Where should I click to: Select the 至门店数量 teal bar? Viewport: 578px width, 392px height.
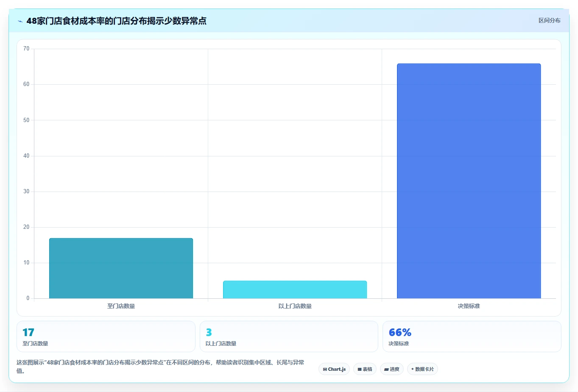121,268
